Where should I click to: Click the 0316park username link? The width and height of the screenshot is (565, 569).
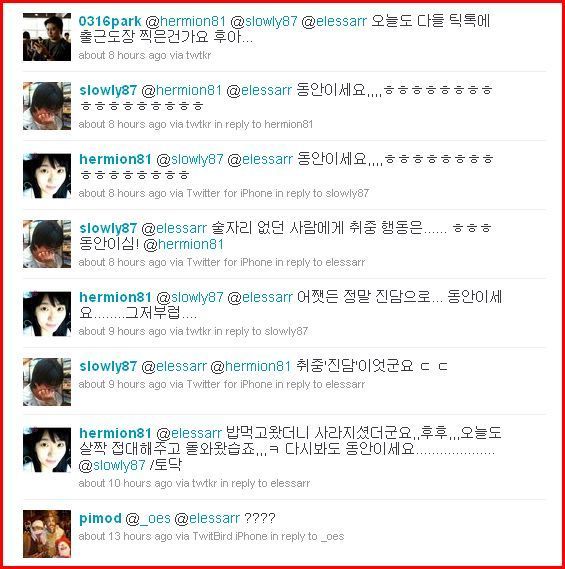tap(110, 21)
